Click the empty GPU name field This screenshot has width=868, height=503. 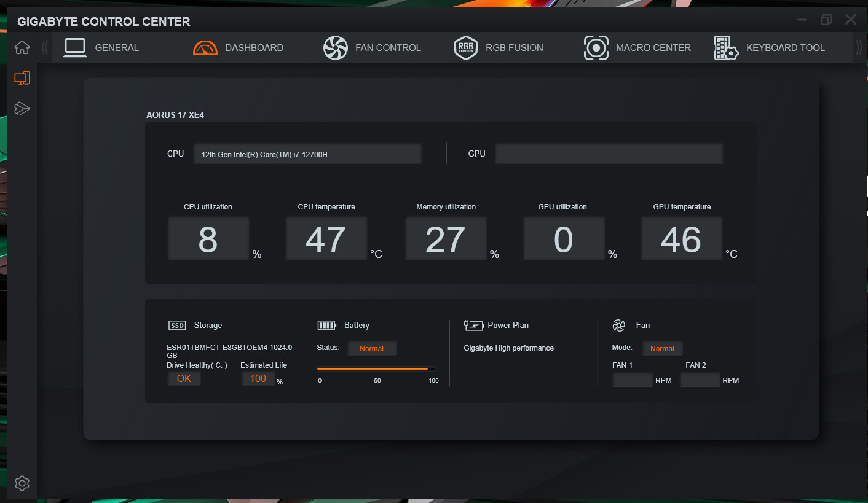[x=609, y=154]
